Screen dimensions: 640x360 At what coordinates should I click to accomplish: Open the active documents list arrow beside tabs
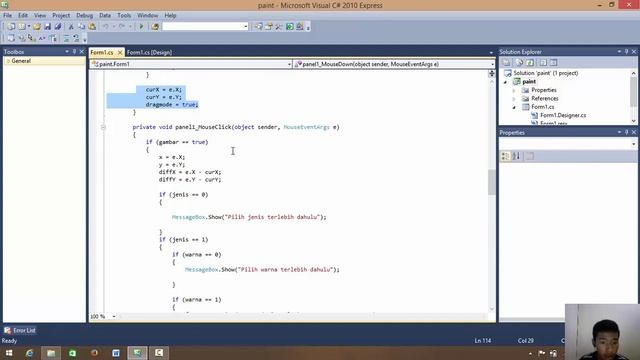pos(491,53)
